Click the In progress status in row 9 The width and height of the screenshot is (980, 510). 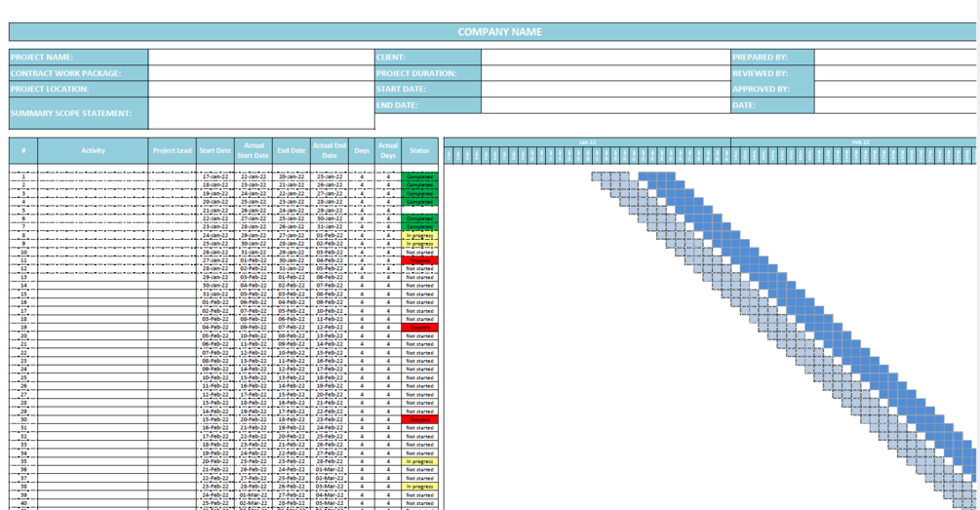[419, 244]
